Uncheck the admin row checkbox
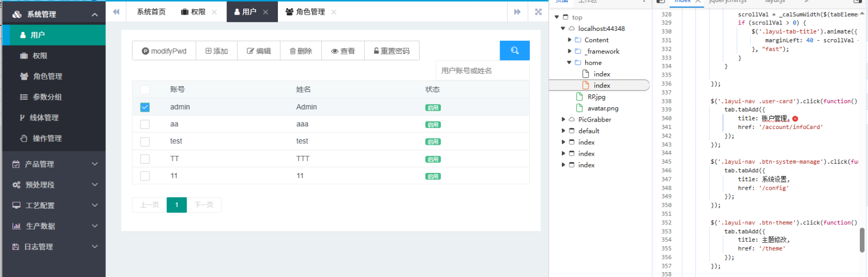 pyautogui.click(x=145, y=107)
